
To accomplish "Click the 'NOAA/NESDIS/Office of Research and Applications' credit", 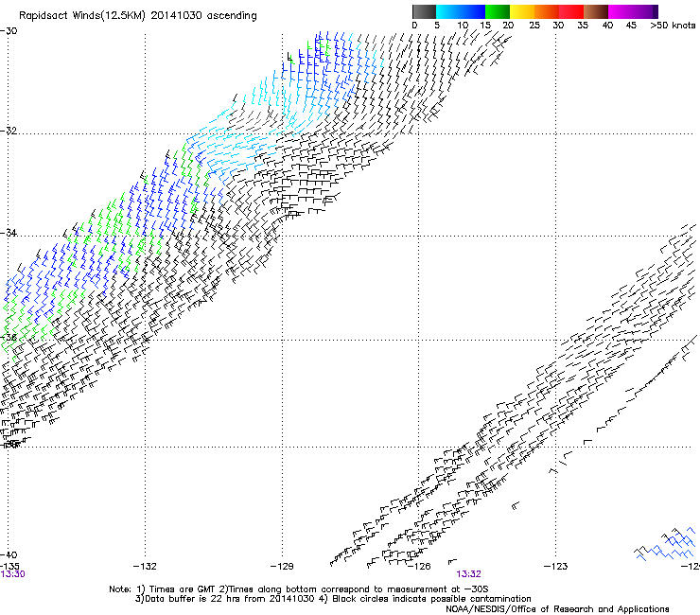I will [557, 609].
